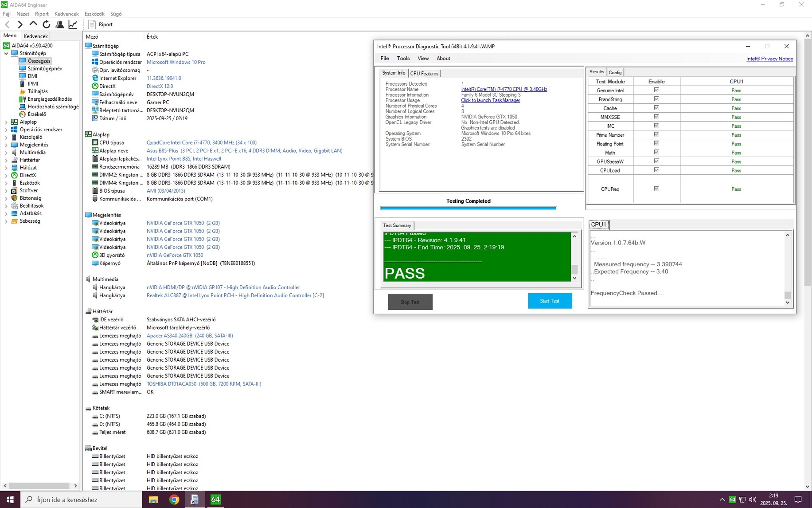
Task: Switch to the Kedvencek sidebar tab
Action: (35, 36)
